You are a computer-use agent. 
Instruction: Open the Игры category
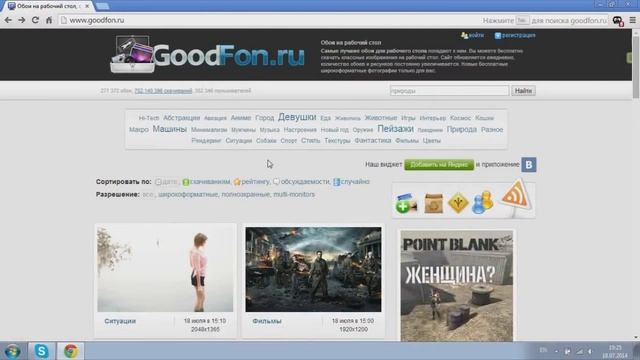(408, 118)
